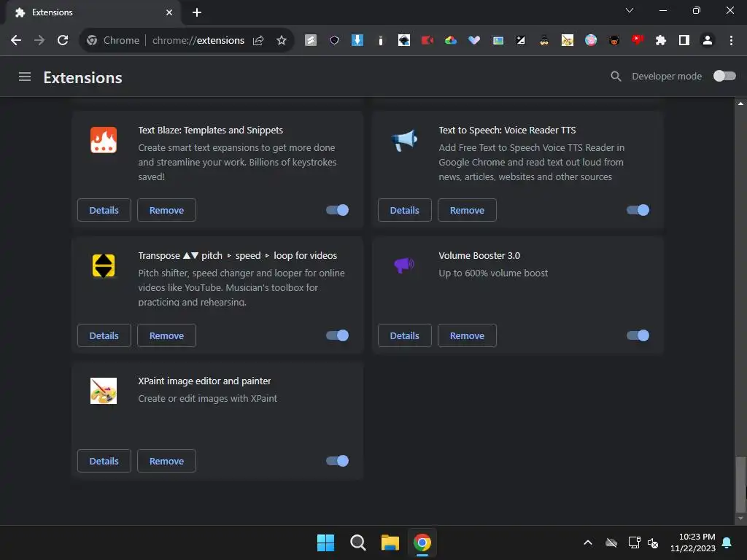Click the XPaint palette icon
The image size is (747, 560).
point(104,391)
